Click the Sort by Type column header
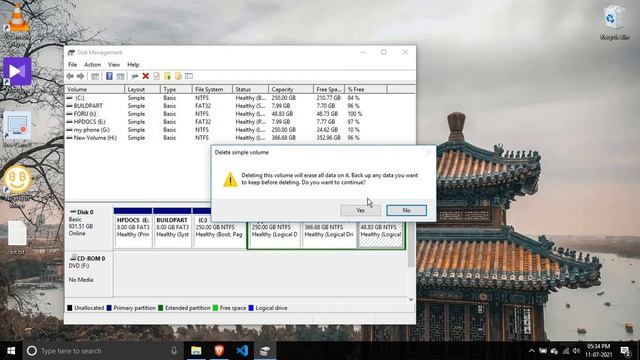Viewport: 640px width, 360px height. tap(176, 89)
